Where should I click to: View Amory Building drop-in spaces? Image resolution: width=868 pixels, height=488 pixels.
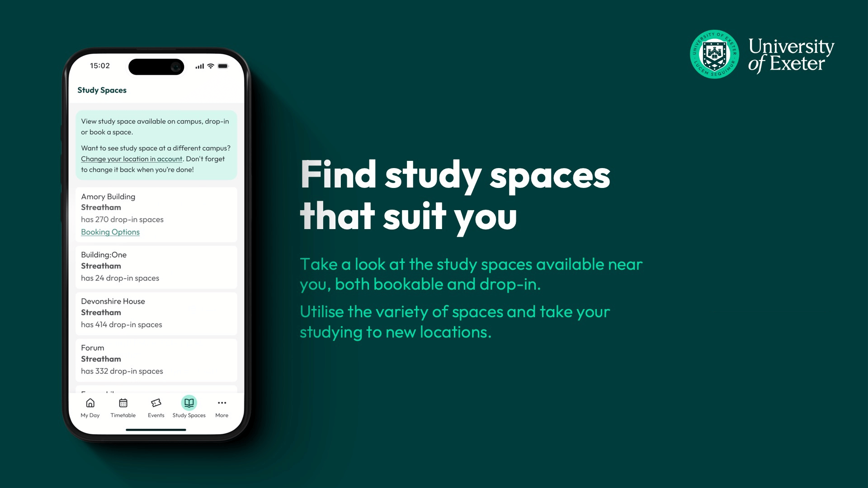[x=122, y=219]
